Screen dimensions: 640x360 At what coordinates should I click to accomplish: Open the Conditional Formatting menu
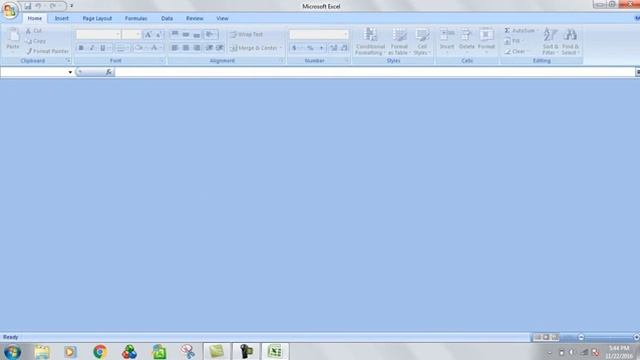tap(370, 41)
